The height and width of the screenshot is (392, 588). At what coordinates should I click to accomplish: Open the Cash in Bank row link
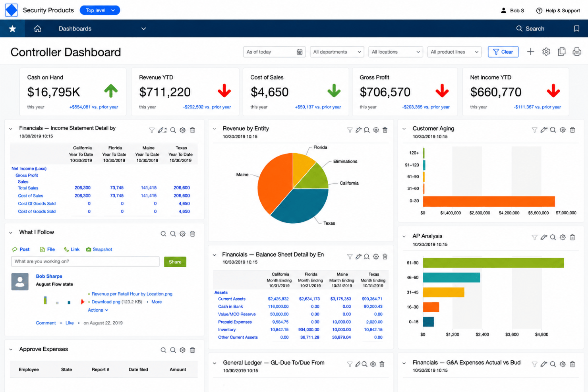(x=230, y=307)
